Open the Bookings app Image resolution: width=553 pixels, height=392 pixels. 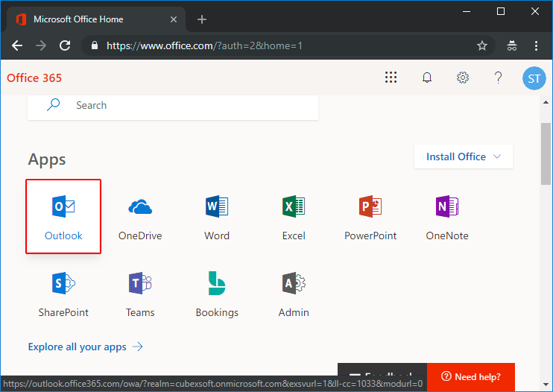pyautogui.click(x=217, y=294)
